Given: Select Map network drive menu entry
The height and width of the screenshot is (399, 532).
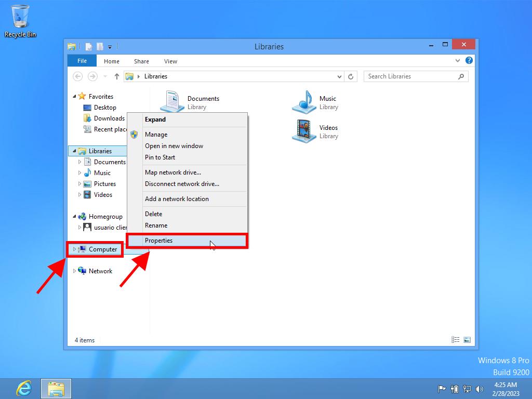Looking at the screenshot, I should (x=172, y=172).
